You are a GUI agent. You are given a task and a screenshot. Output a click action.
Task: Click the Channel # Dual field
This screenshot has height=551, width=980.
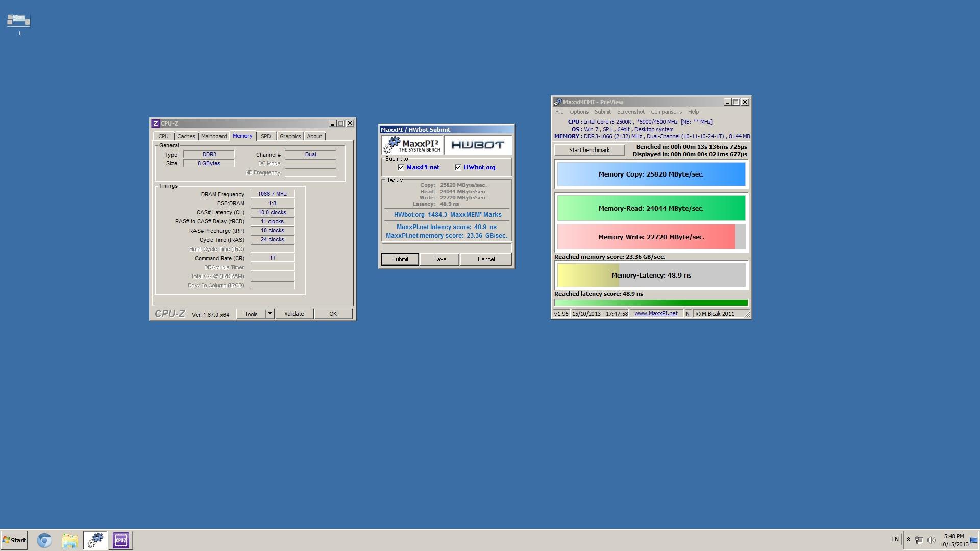310,154
